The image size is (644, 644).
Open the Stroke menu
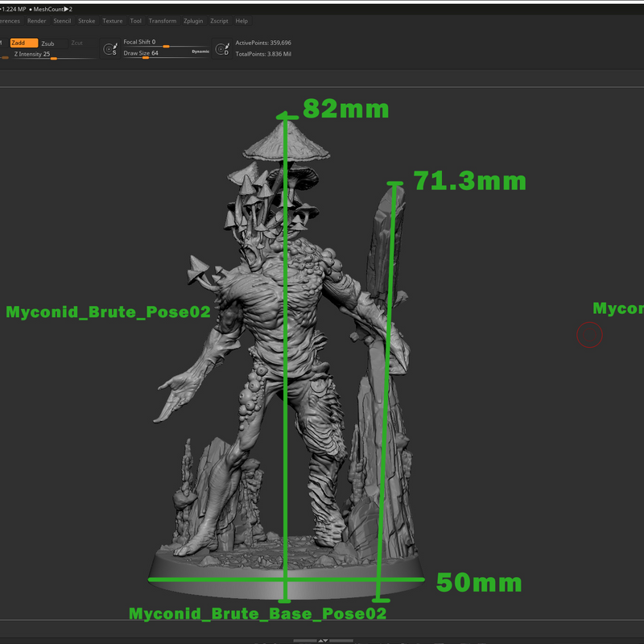pyautogui.click(x=86, y=21)
